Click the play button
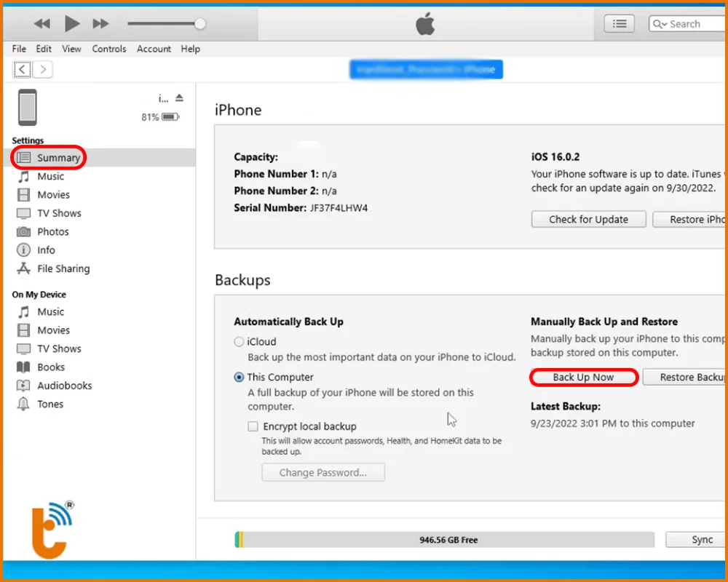Viewport: 728px width, 582px height. click(x=72, y=23)
